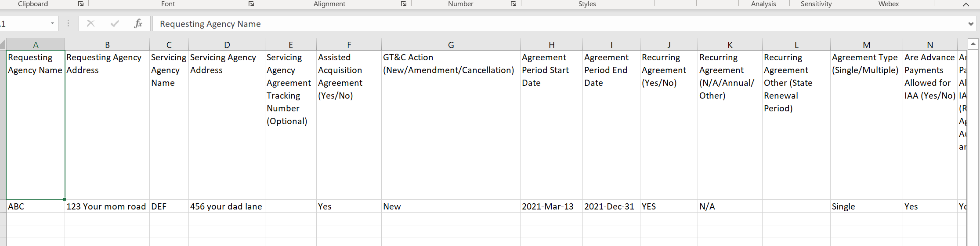
Task: Click the formula bar Cancel X icon
Action: [x=91, y=24]
